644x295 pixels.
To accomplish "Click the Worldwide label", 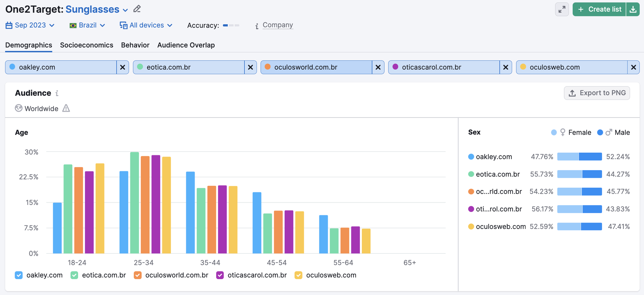I will tap(41, 109).
